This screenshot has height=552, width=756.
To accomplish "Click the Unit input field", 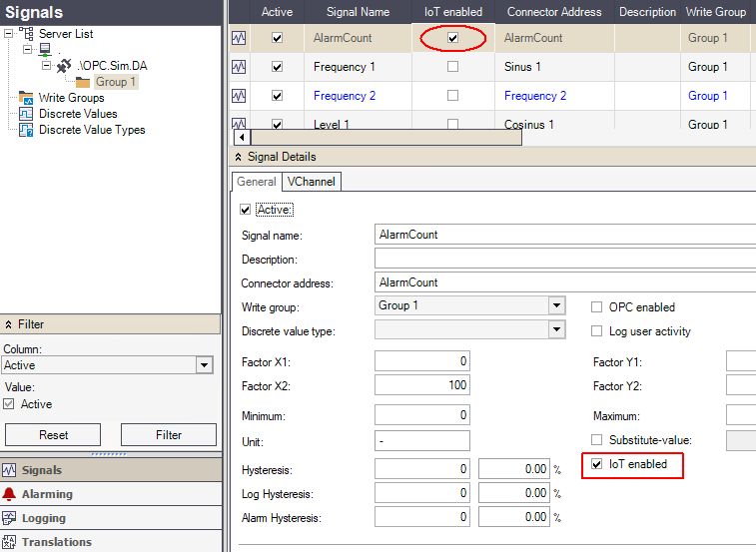I will [x=422, y=441].
